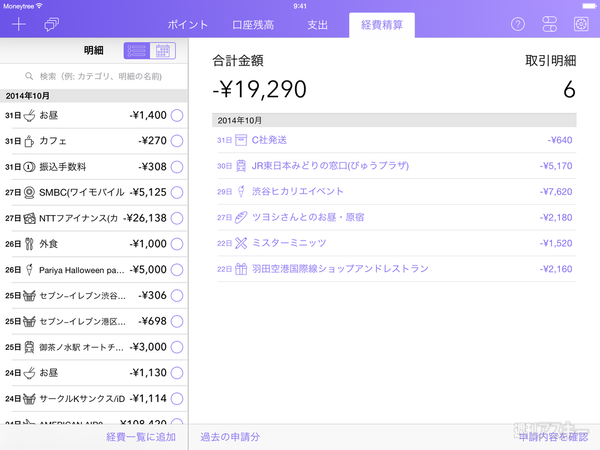Select the 振込手数料 -¥308 circle
Screen dimensions: 600x450
coord(177,167)
